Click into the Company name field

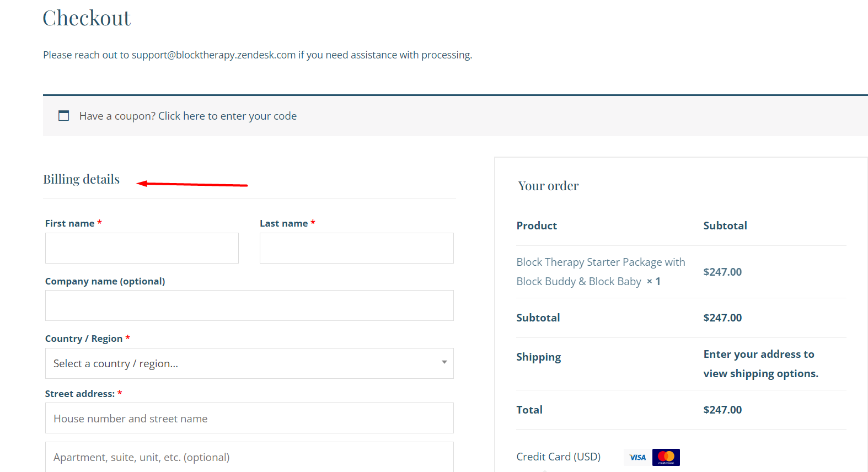(249, 305)
